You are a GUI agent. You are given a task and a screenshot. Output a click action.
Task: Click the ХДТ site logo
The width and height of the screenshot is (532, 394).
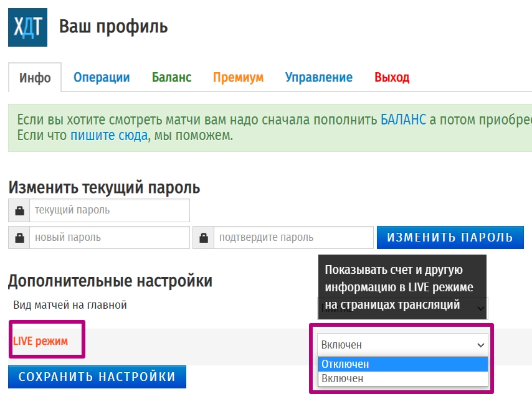[27, 27]
